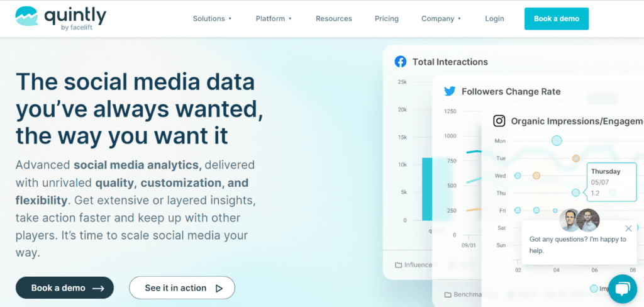Click the Instagram icon near Organic Impressions
Image resolution: width=644 pixels, height=307 pixels.
pyautogui.click(x=499, y=121)
